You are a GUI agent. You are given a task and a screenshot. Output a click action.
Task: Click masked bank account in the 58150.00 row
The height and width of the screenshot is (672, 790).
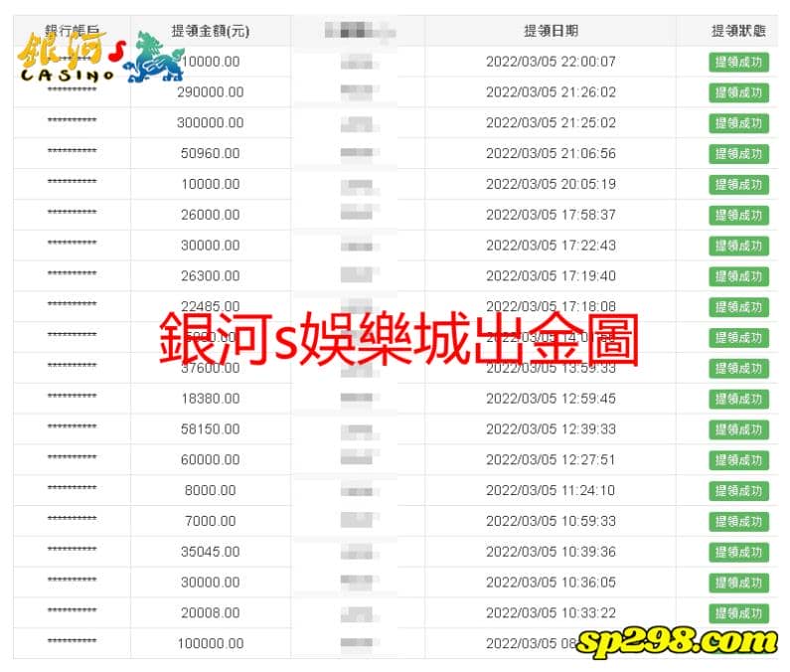(73, 426)
